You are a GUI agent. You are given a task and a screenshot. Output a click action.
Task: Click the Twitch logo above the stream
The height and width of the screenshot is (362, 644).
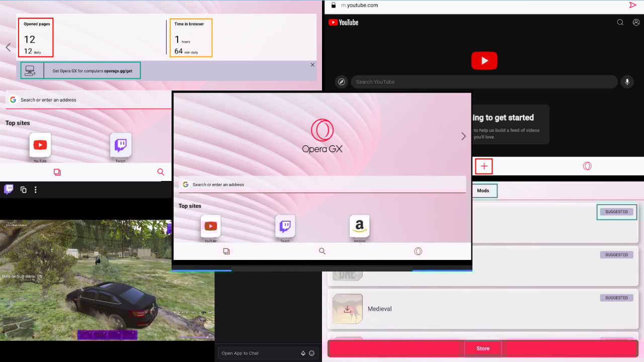(9, 189)
